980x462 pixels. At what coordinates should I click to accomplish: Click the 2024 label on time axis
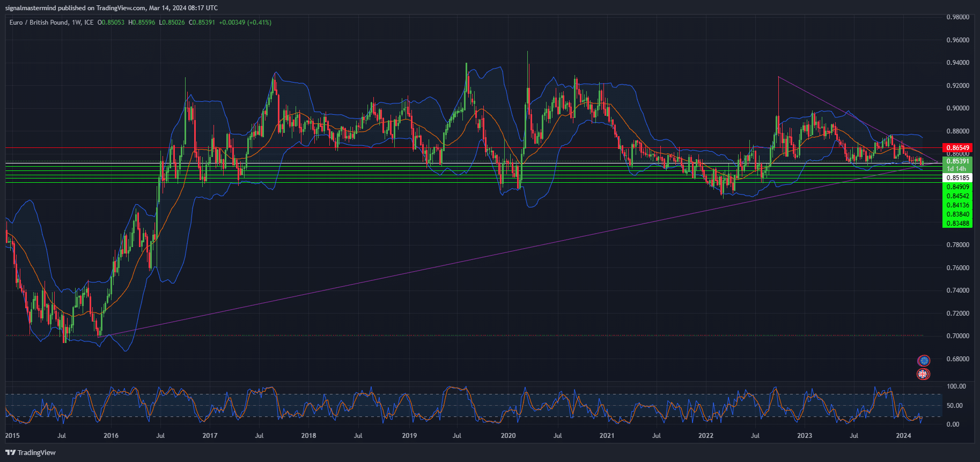(903, 436)
